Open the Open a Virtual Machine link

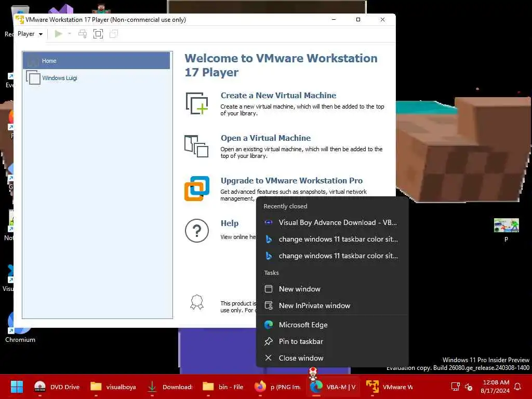click(265, 138)
